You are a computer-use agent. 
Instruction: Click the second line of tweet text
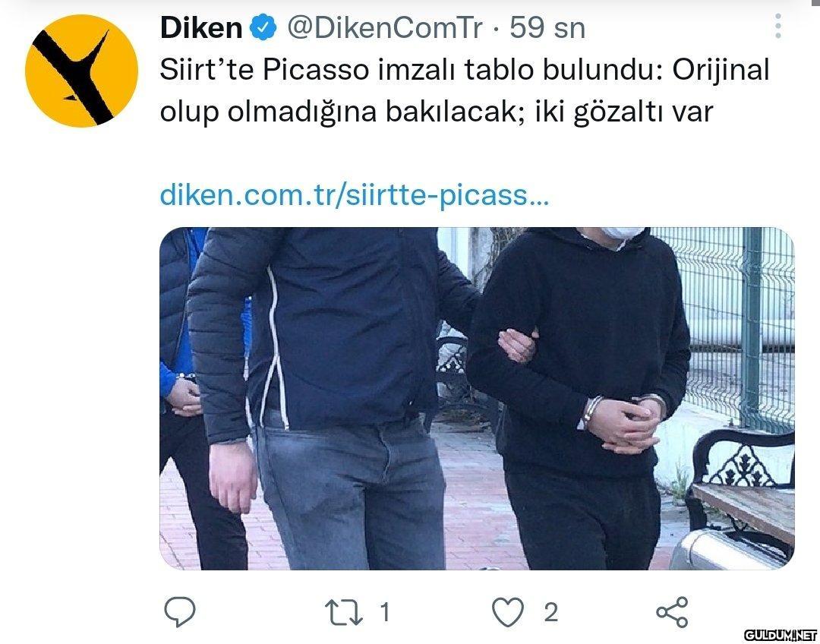[436, 112]
